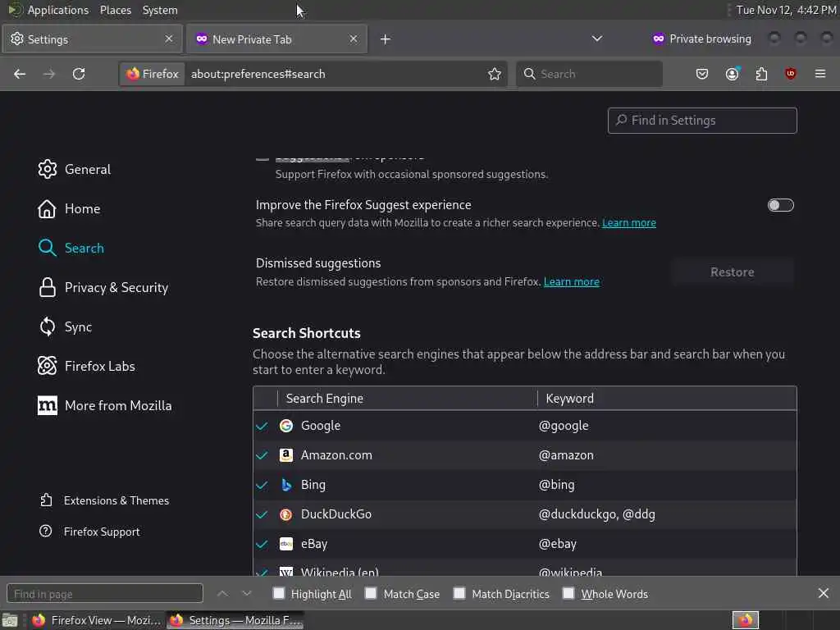Focus the toolbar Search box
The image size is (840, 630).
589,74
